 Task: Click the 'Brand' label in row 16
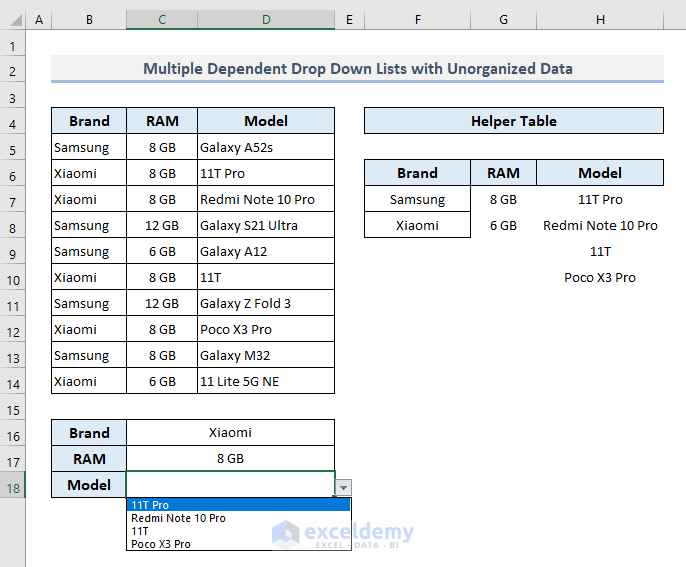pos(89,433)
